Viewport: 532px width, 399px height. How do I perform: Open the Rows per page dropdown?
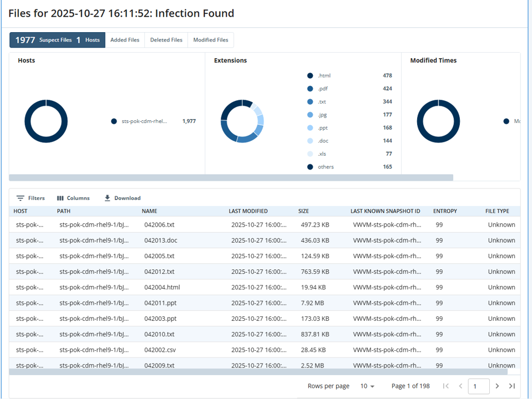[367, 386]
